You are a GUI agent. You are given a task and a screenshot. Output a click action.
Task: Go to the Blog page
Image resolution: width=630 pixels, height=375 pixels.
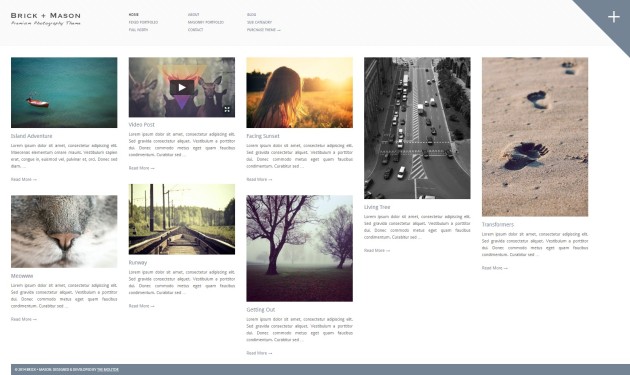(x=252, y=14)
